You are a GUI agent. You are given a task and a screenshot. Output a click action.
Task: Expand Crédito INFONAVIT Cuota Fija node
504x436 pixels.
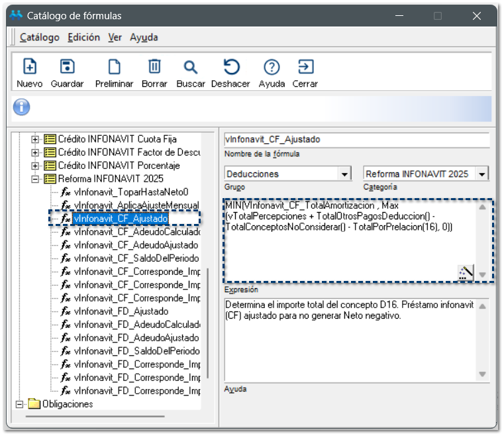tap(36, 139)
